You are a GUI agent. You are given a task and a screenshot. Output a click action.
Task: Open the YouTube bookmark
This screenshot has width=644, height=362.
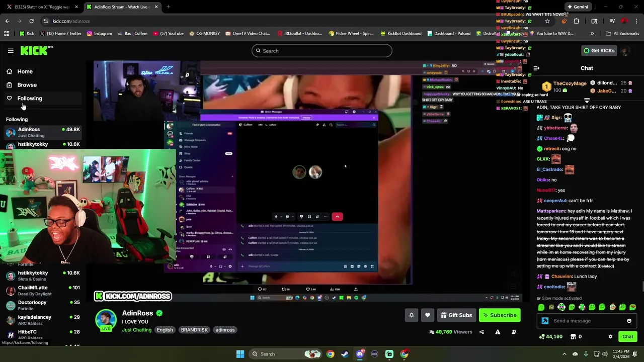point(169,34)
